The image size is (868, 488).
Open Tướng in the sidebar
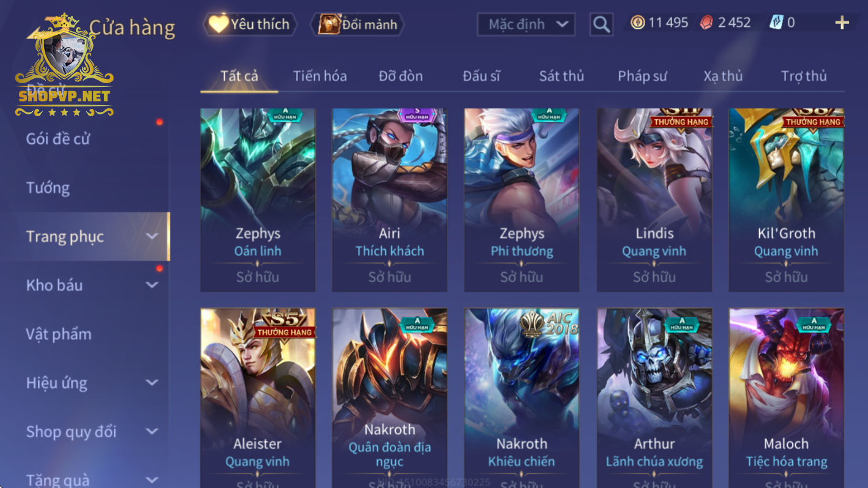[48, 188]
